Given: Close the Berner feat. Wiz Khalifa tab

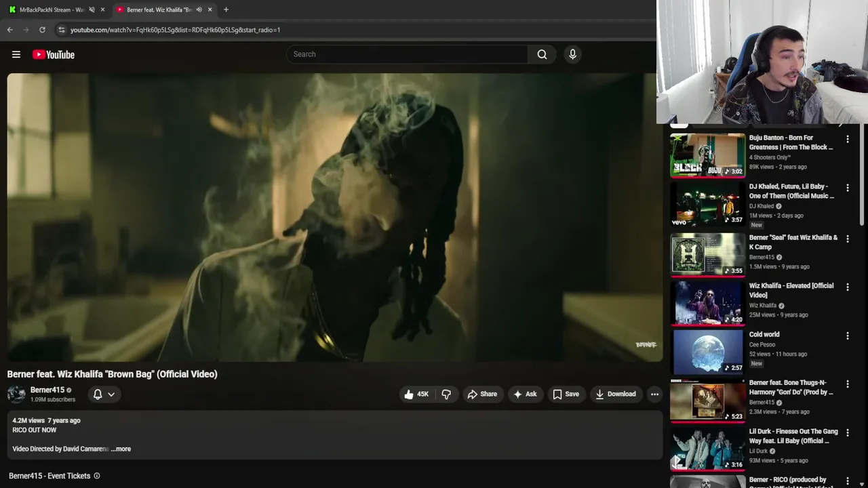Looking at the screenshot, I should [210, 9].
